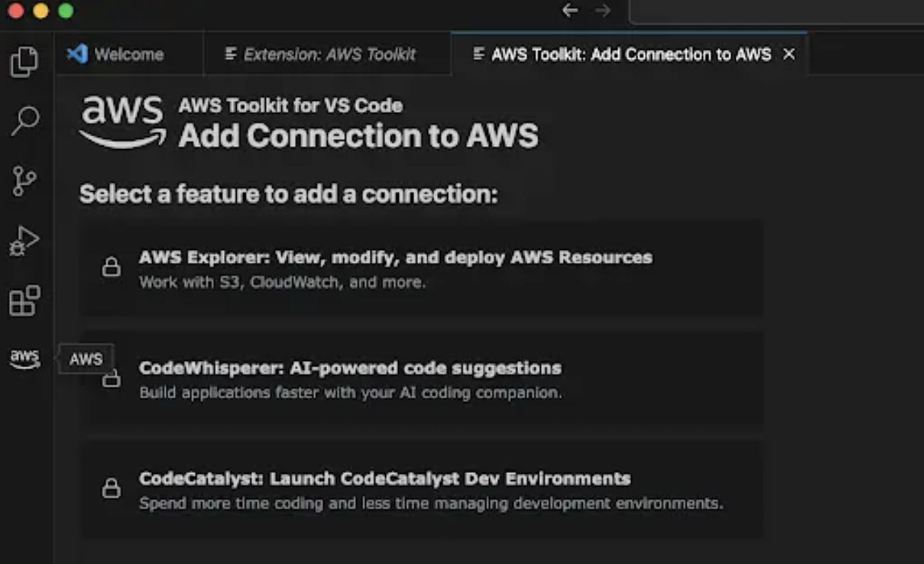Click the forward navigation arrow
This screenshot has width=924, height=564.
click(x=603, y=11)
